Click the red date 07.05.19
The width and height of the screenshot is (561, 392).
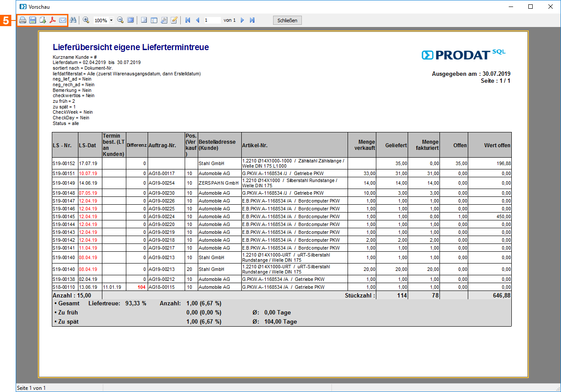coord(88,193)
